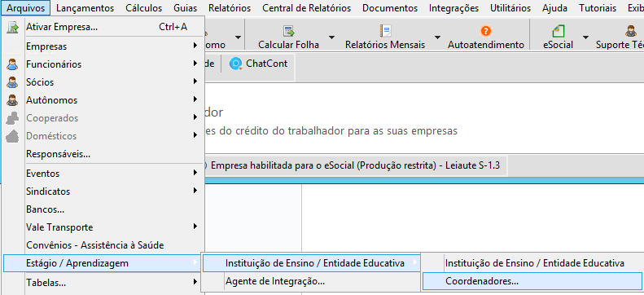Click the Funcionários person icon
This screenshot has width=644, height=295.
pos(13,64)
